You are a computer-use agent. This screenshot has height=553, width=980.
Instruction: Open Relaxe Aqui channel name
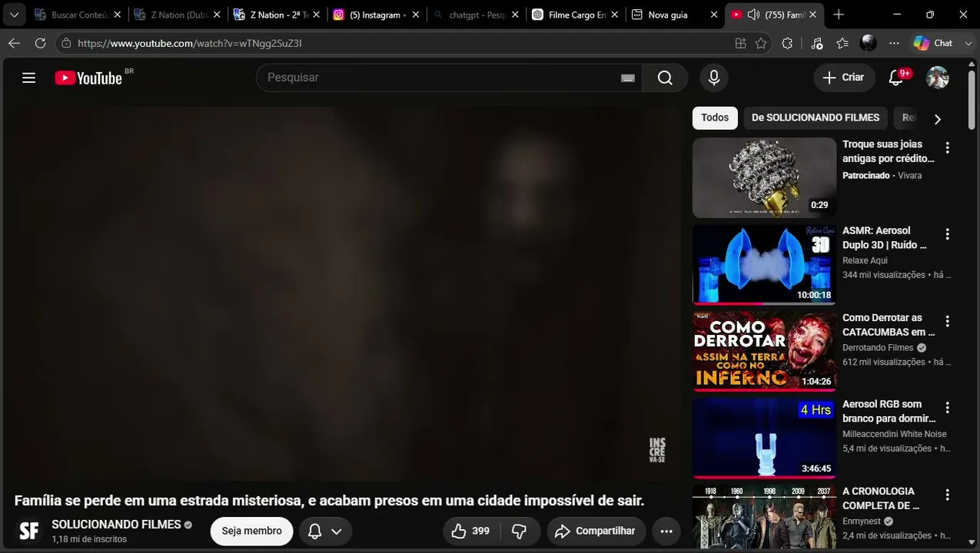865,260
